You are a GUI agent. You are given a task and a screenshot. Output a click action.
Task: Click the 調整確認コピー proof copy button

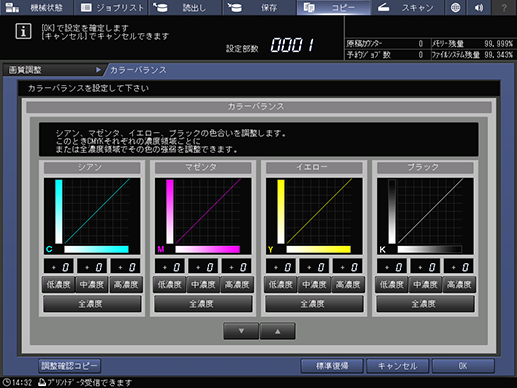click(x=69, y=366)
